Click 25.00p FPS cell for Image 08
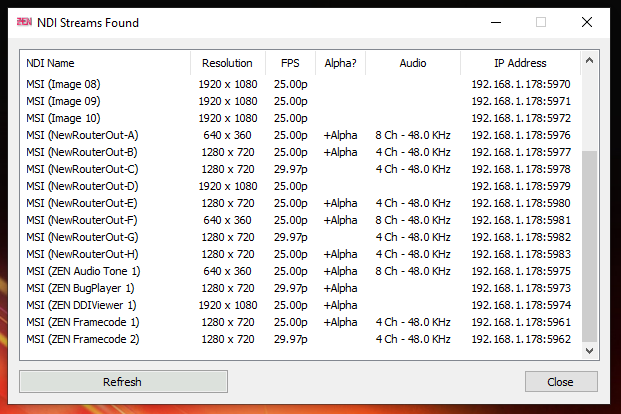This screenshot has width=621, height=414. [290, 84]
